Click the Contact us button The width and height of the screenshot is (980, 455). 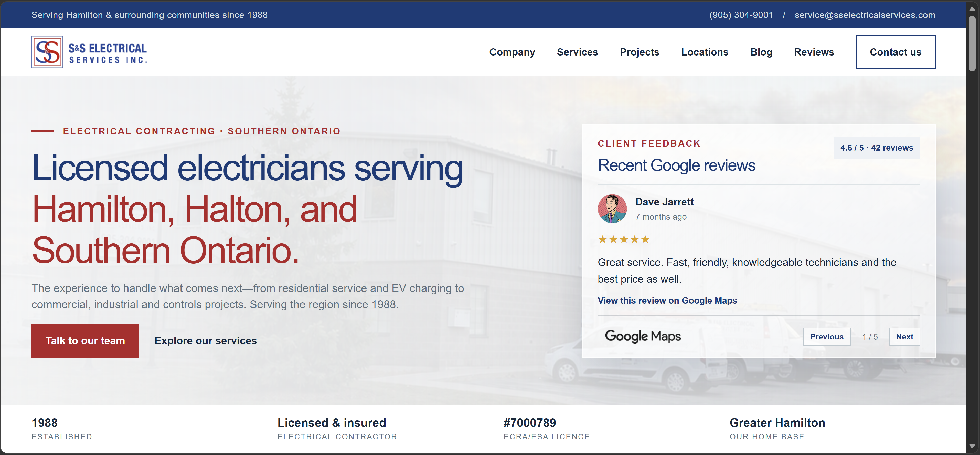pyautogui.click(x=896, y=52)
